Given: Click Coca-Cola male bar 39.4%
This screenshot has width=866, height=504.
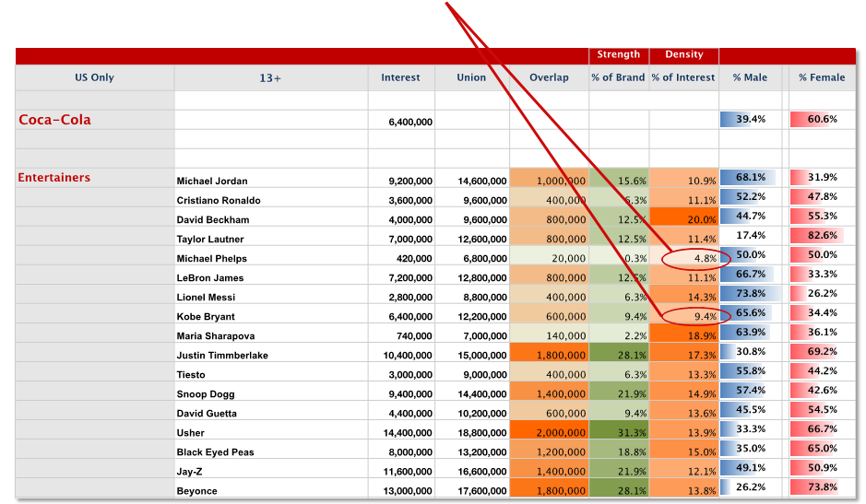Looking at the screenshot, I should click(x=751, y=119).
